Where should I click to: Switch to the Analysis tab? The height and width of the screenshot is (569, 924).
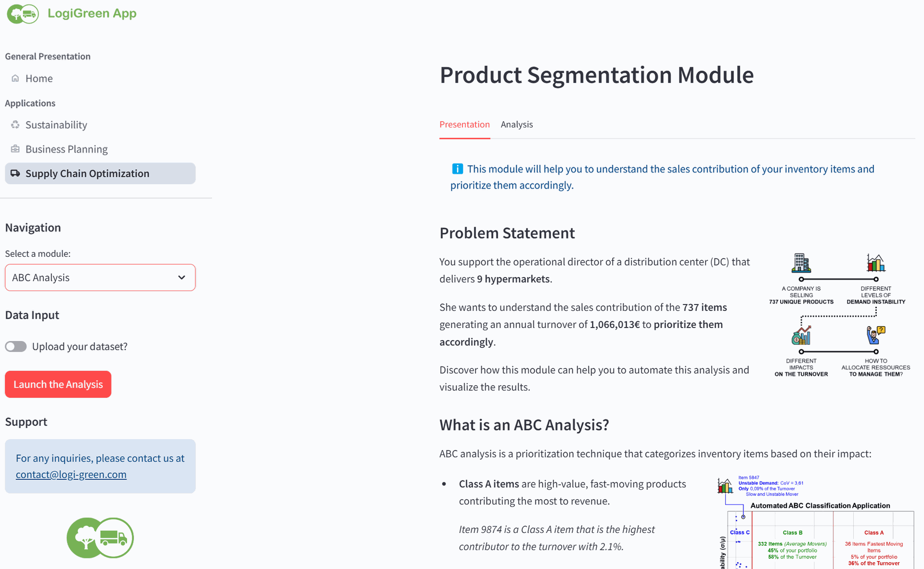516,125
